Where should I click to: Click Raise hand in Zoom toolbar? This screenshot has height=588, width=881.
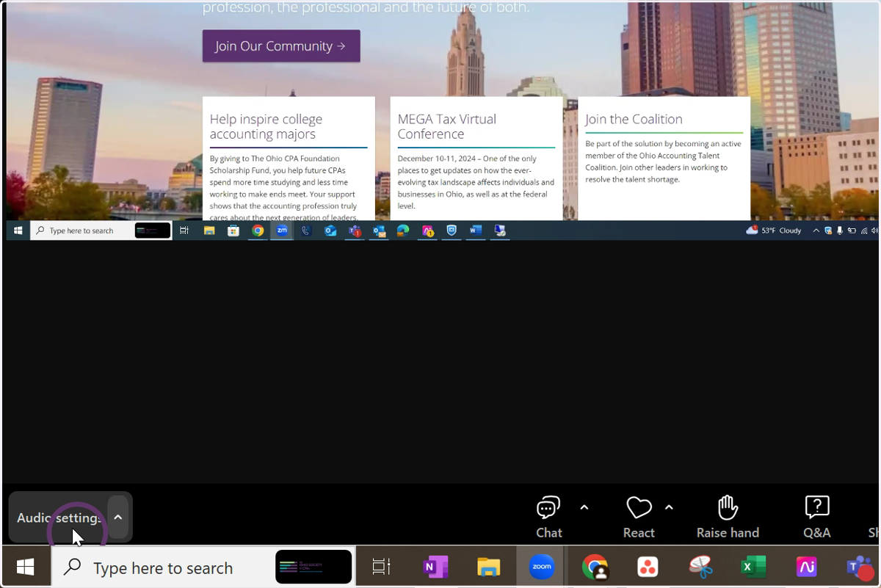[728, 517]
